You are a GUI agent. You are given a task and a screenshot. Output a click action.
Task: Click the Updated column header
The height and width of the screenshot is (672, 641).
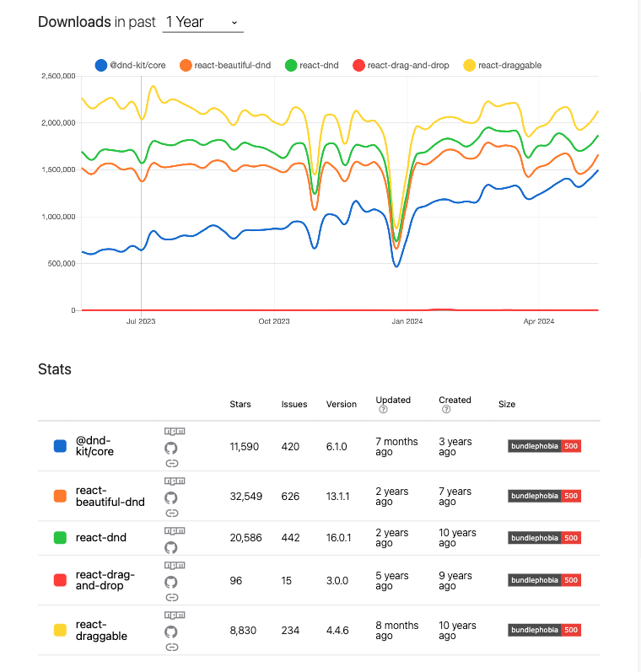(x=393, y=400)
